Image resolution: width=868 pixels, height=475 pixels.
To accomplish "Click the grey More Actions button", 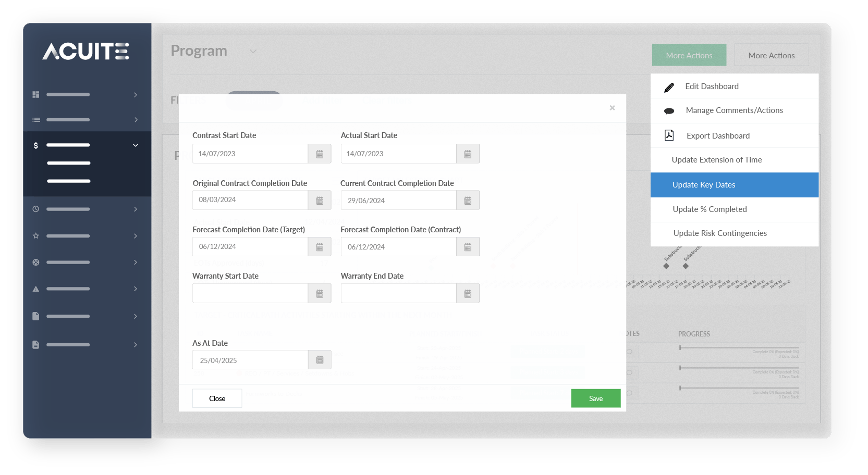I will pyautogui.click(x=772, y=55).
